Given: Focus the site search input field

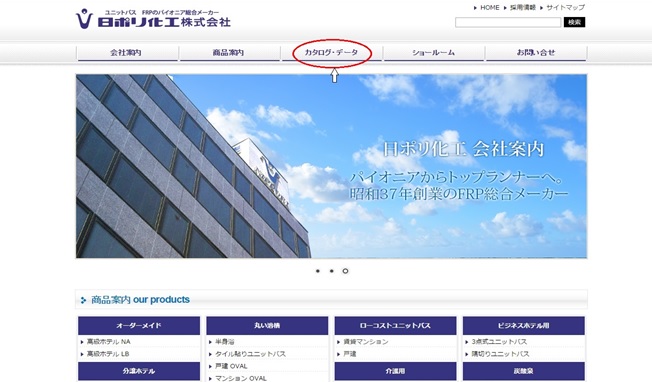Looking at the screenshot, I should pos(508,22).
